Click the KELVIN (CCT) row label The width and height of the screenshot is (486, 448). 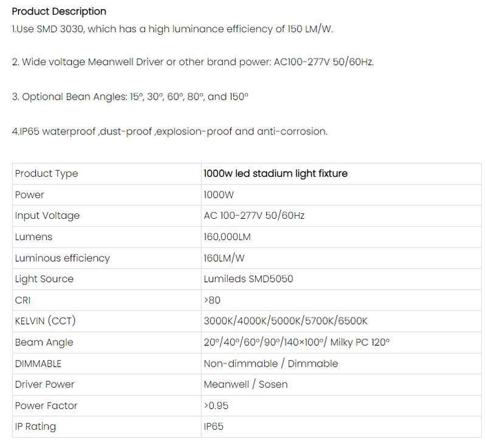[46, 321]
